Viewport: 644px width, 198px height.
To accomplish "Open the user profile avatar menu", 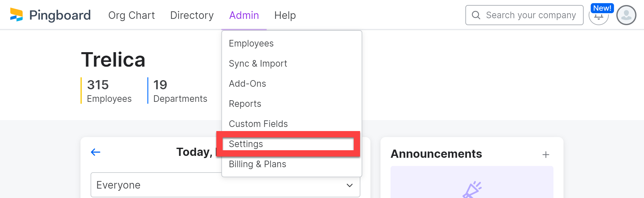I will pyautogui.click(x=626, y=15).
